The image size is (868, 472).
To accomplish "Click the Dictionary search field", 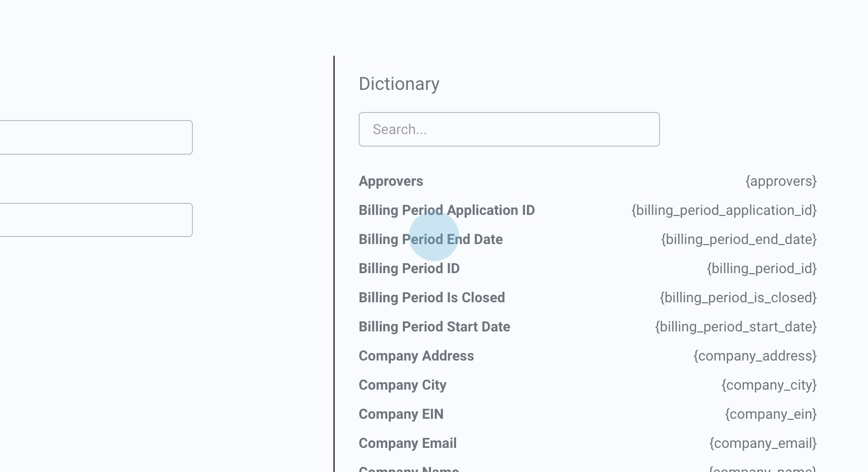I will pyautogui.click(x=509, y=130).
